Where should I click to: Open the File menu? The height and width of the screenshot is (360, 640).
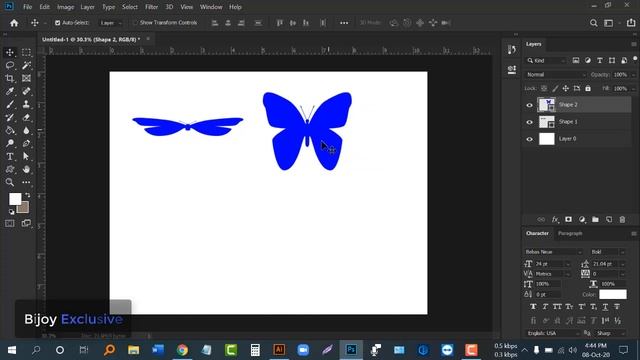pyautogui.click(x=27, y=7)
